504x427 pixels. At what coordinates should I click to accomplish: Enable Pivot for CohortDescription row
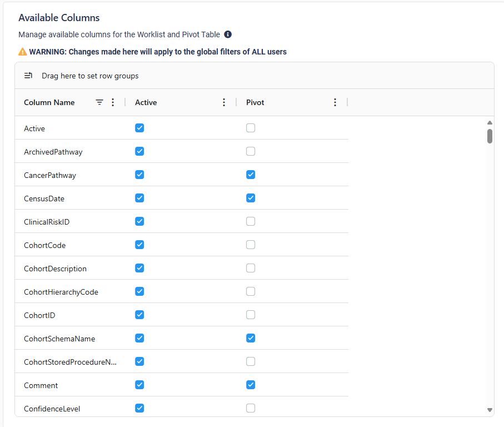pyautogui.click(x=251, y=268)
